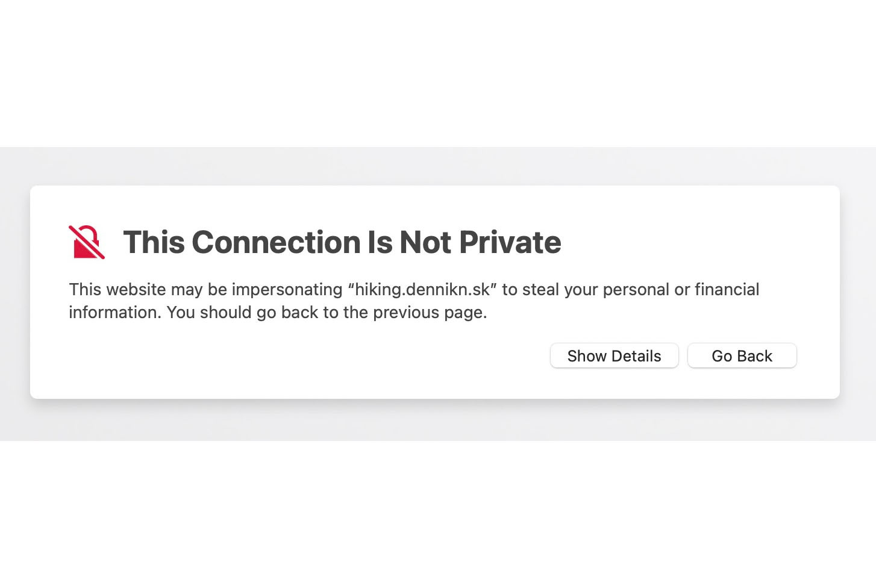Click the phrase "previous page" in the message

tap(428, 313)
